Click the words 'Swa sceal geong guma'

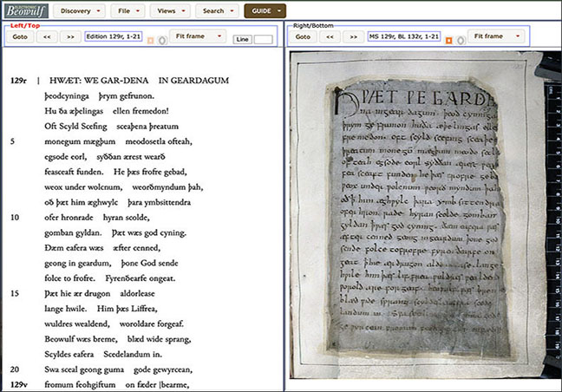coord(84,369)
